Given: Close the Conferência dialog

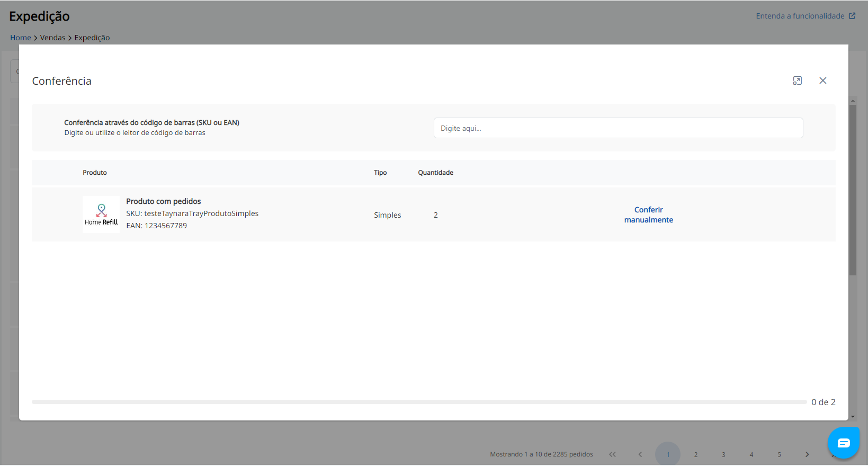Looking at the screenshot, I should 822,80.
